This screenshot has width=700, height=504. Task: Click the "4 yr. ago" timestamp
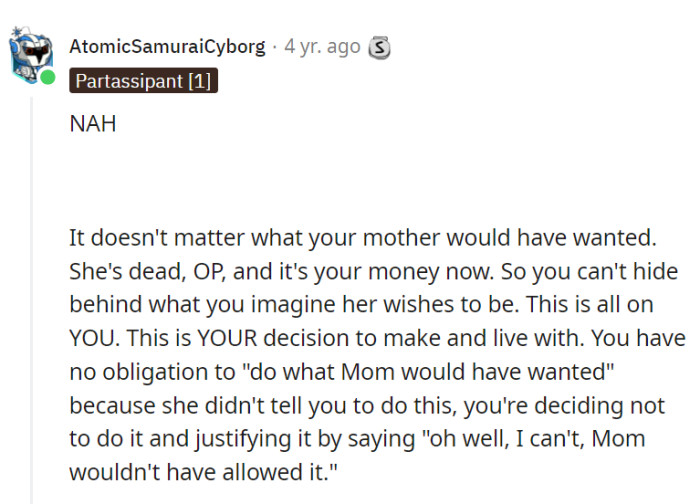(x=322, y=46)
